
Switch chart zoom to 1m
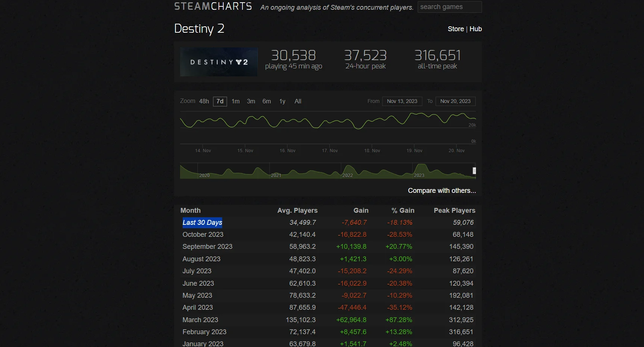[235, 102]
